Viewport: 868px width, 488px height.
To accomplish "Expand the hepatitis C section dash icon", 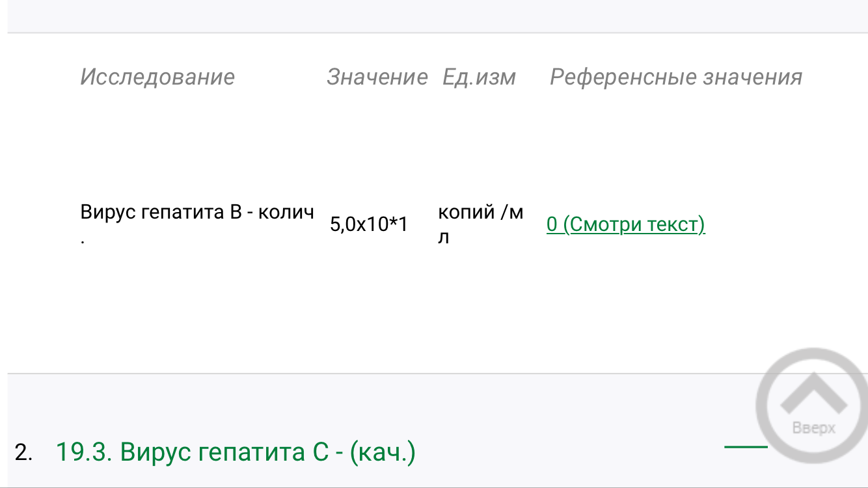I will coord(746,446).
